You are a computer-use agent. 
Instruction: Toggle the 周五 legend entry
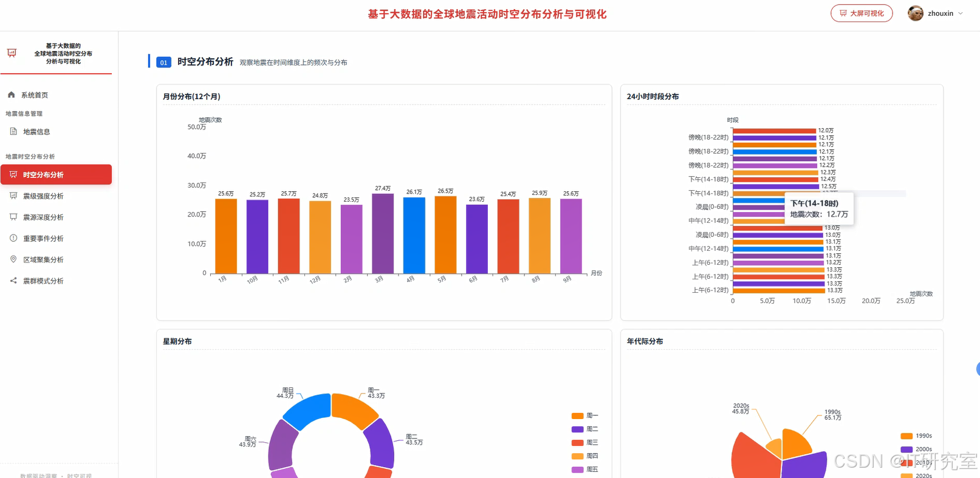(585, 469)
